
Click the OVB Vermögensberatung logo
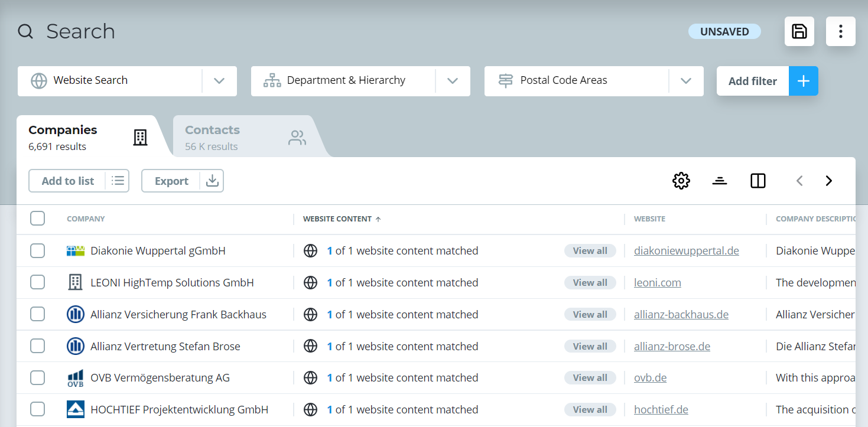point(76,378)
